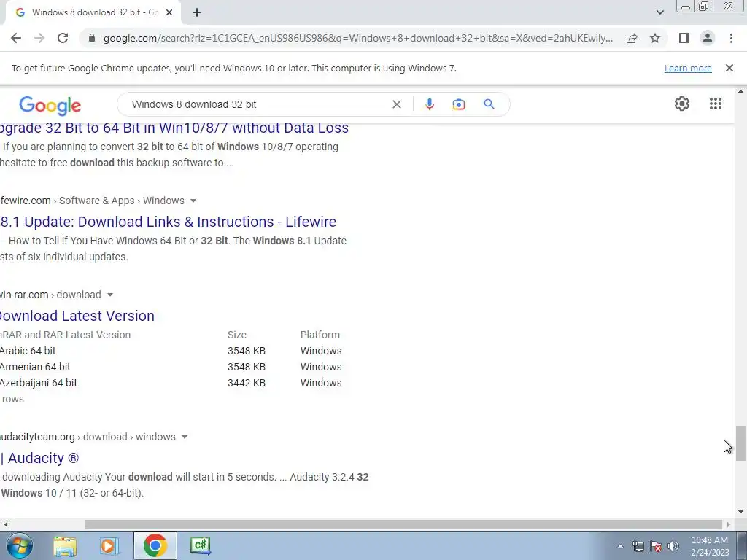Dismiss the Chrome update notification bar
The width and height of the screenshot is (747, 560).
click(729, 68)
